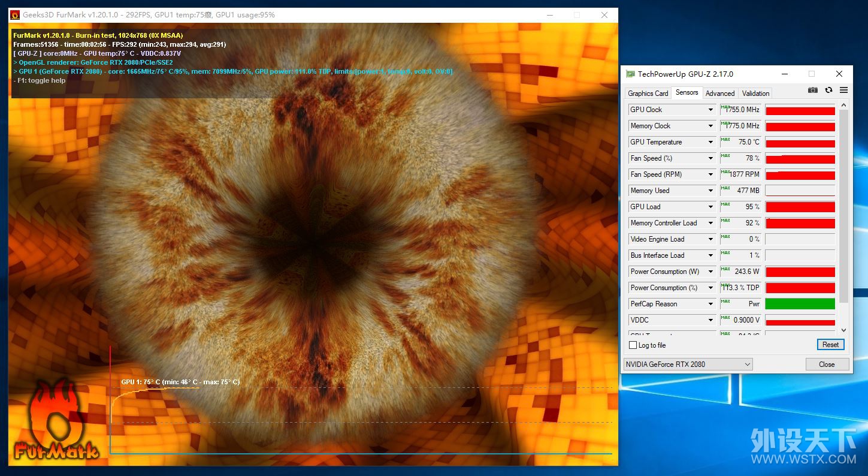Click the Power Consumption value 243.6 W

click(740, 272)
